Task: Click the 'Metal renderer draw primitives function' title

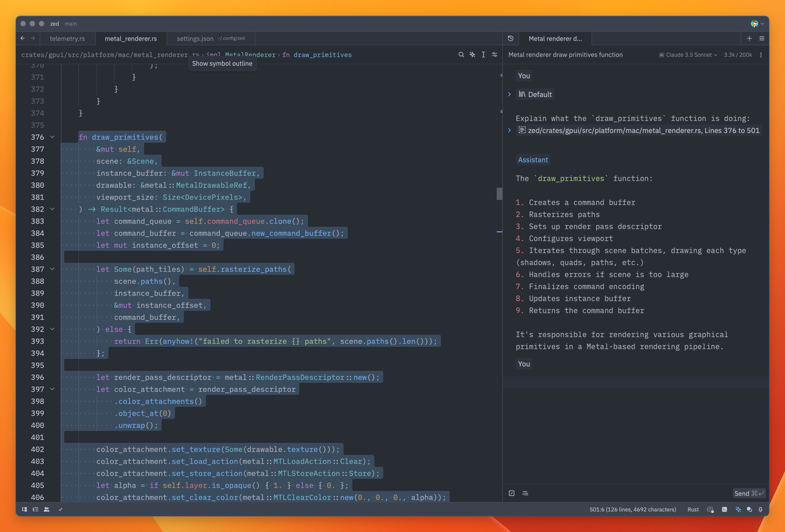Action: [565, 54]
